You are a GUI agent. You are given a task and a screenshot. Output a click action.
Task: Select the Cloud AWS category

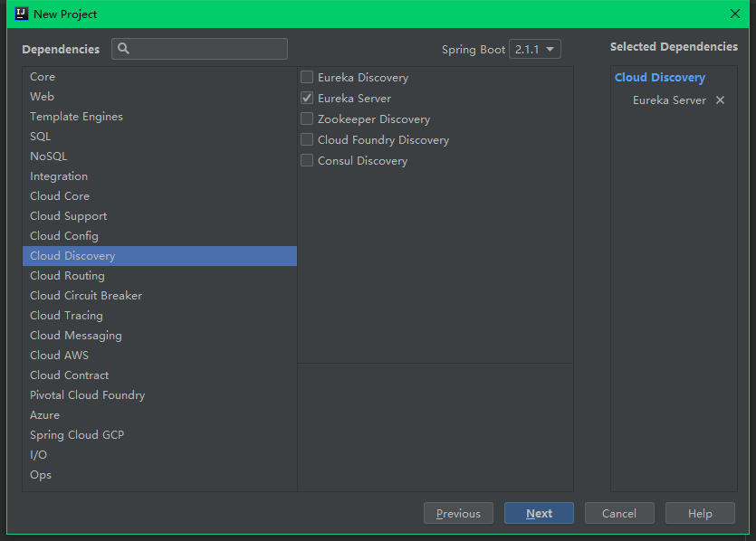159,356
